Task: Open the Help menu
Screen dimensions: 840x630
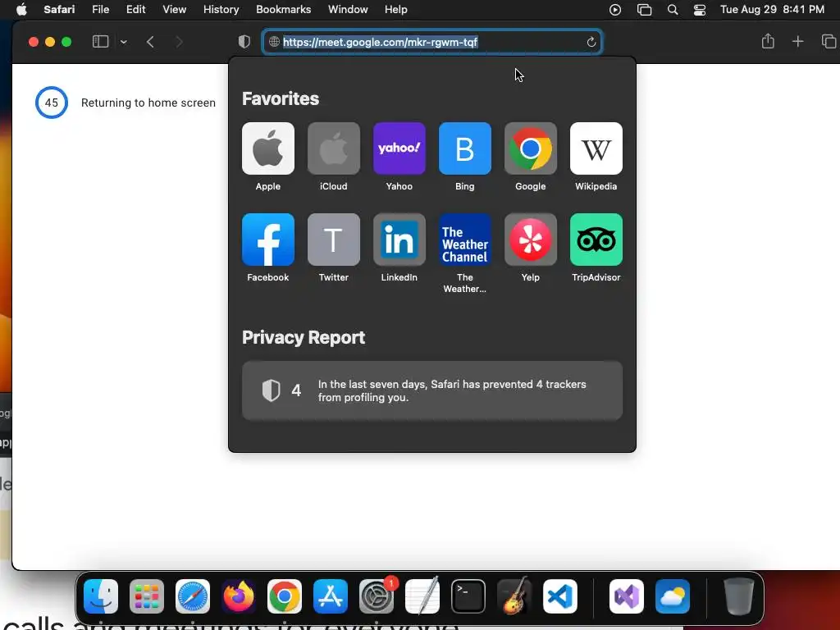Action: [396, 10]
